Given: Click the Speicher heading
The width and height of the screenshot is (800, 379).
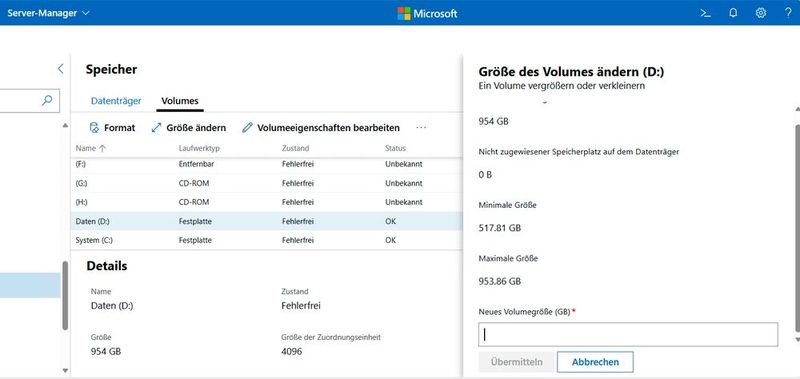Looking at the screenshot, I should (x=111, y=69).
